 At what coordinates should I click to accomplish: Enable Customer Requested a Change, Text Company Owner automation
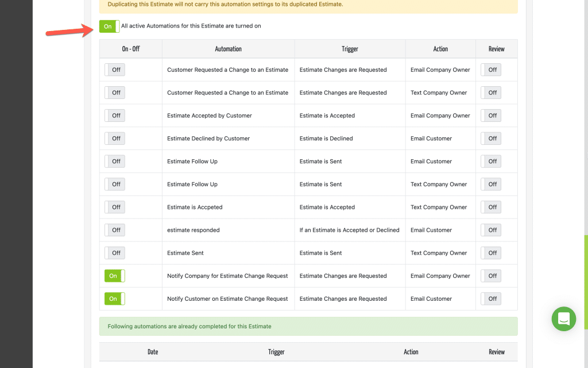tap(115, 93)
